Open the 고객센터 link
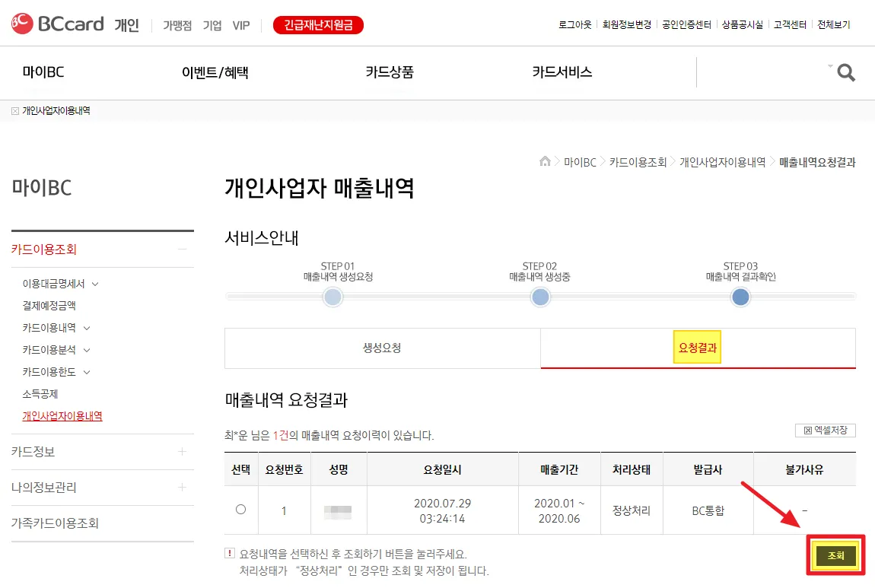This screenshot has width=875, height=588. click(x=790, y=24)
